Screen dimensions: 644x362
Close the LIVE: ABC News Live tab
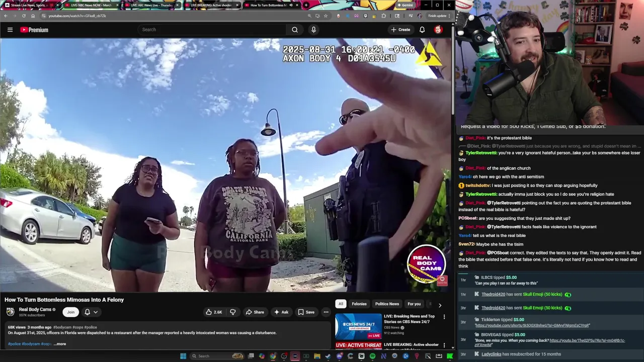177,5
